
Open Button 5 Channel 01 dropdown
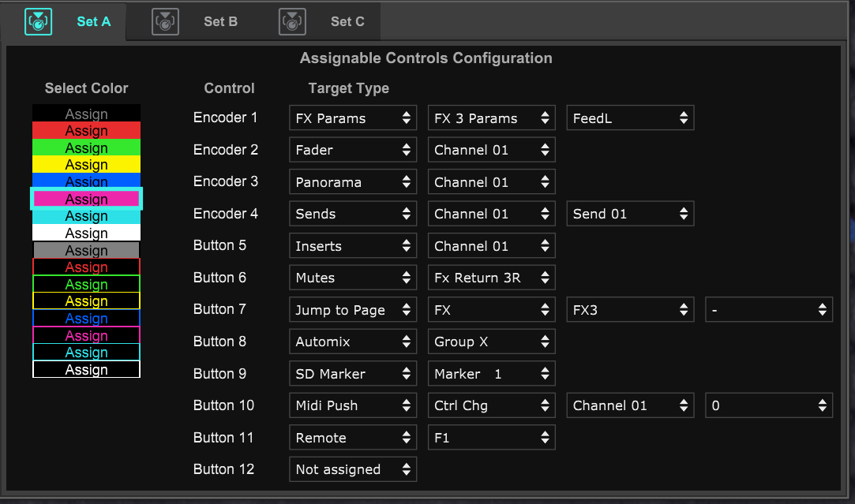(x=491, y=246)
